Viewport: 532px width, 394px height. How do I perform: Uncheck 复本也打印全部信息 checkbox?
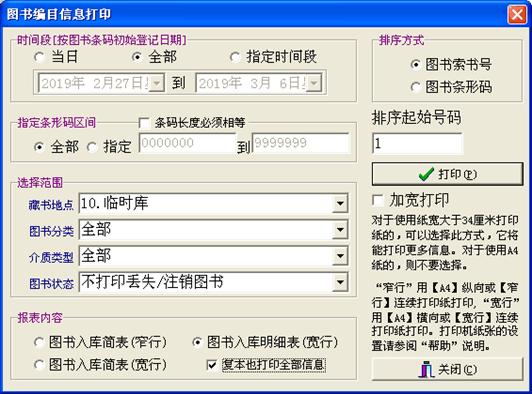click(212, 365)
